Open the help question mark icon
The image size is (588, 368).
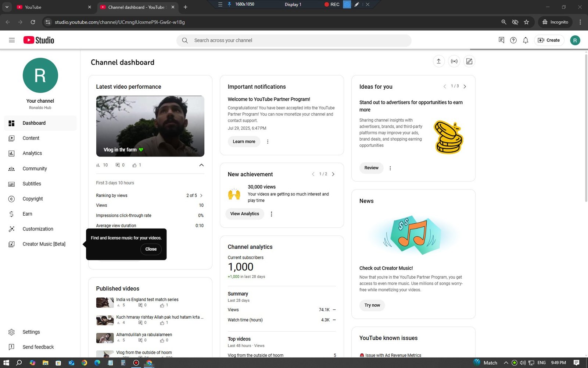(x=513, y=40)
